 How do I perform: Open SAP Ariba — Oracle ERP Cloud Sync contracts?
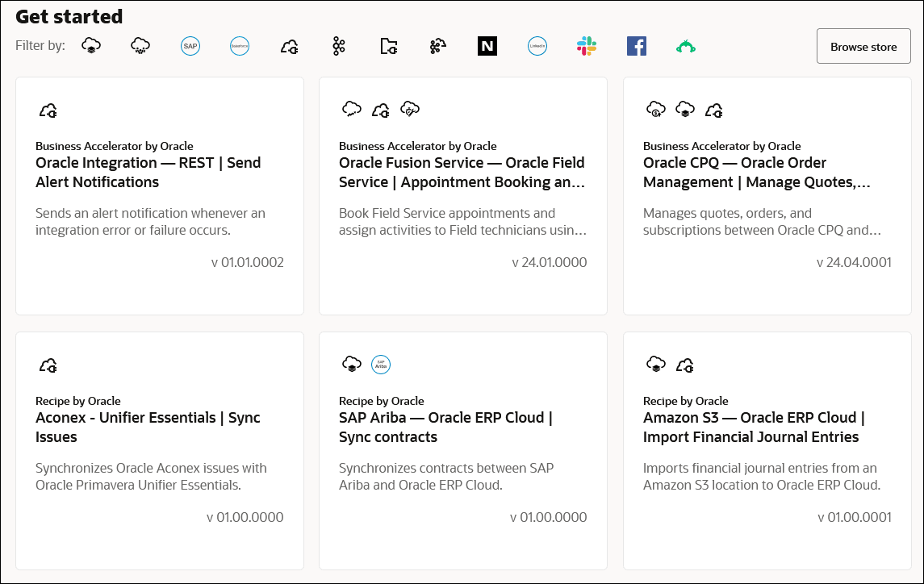pos(445,428)
